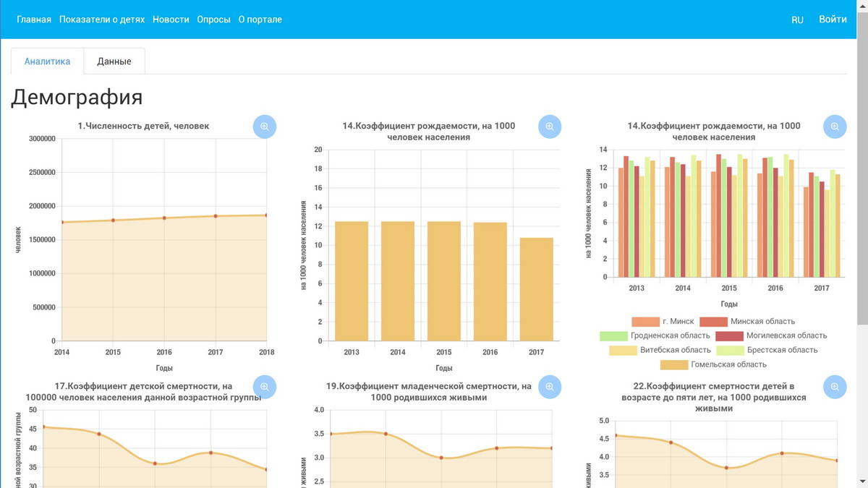Open the О портале page
The image size is (868, 488).
(x=260, y=20)
